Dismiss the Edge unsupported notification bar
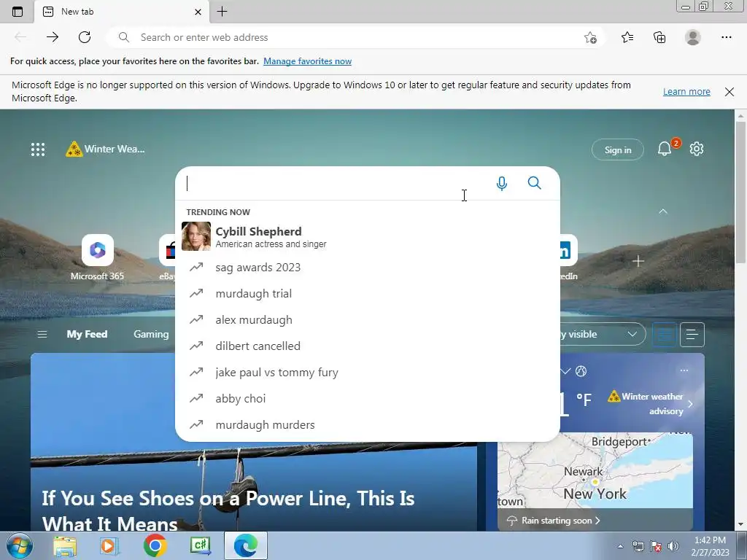 [x=729, y=92]
